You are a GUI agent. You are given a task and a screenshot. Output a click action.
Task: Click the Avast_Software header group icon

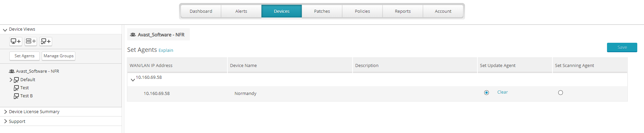tap(133, 35)
